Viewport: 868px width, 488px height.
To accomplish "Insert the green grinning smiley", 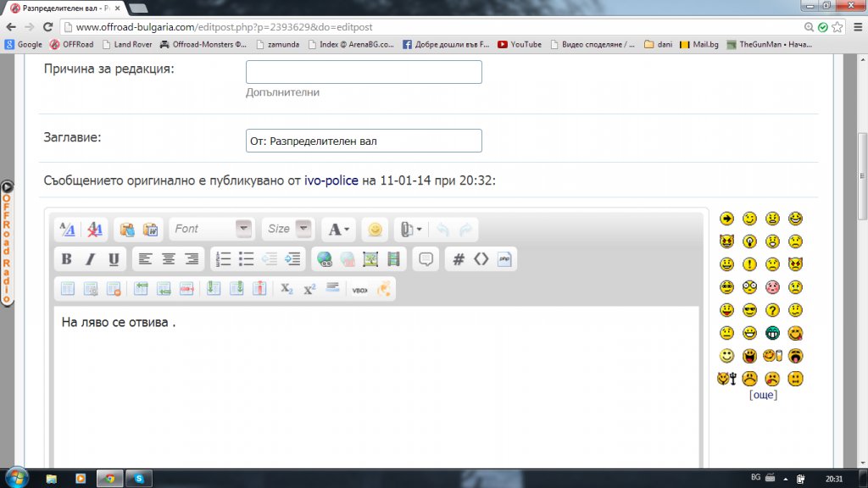I will click(772, 333).
